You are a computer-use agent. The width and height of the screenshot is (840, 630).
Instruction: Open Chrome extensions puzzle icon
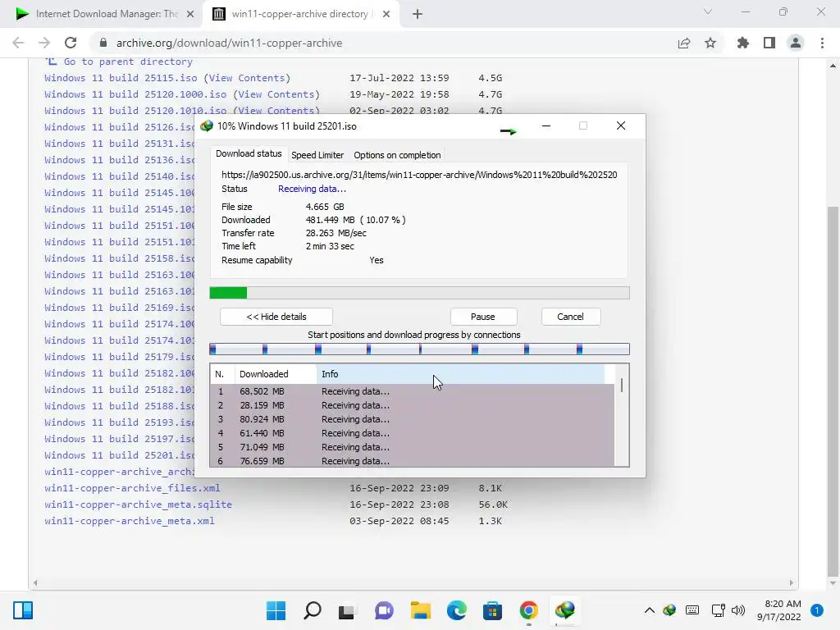tap(743, 43)
